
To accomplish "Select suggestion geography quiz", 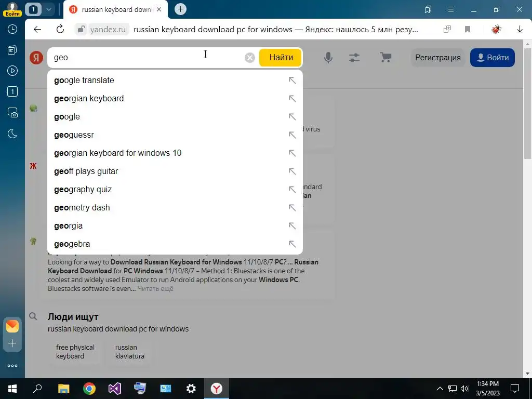I will (175, 189).
